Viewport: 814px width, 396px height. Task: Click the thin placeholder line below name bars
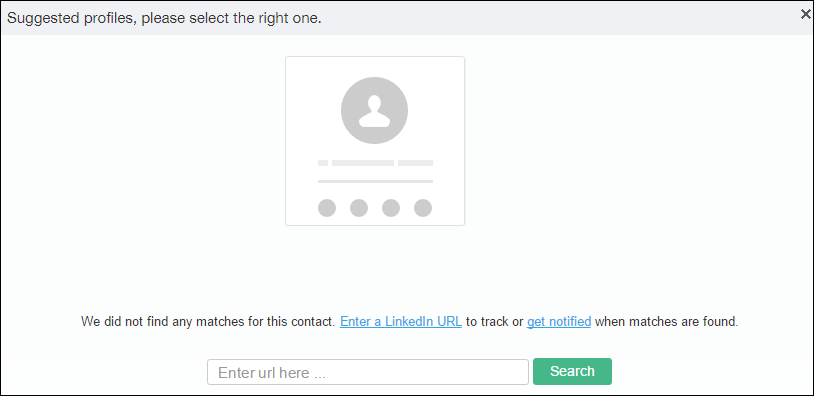(375, 181)
